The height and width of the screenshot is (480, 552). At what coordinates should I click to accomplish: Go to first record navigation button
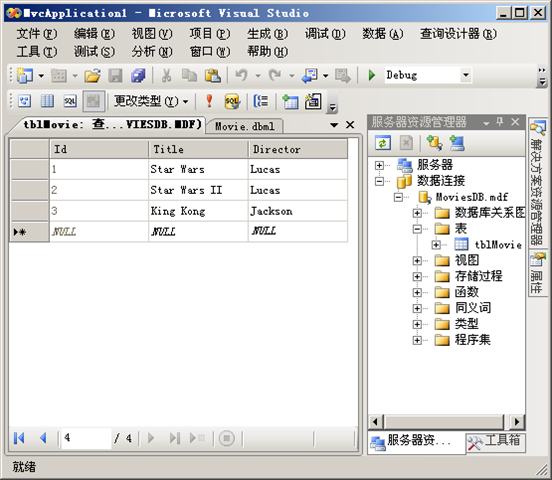pos(19,438)
